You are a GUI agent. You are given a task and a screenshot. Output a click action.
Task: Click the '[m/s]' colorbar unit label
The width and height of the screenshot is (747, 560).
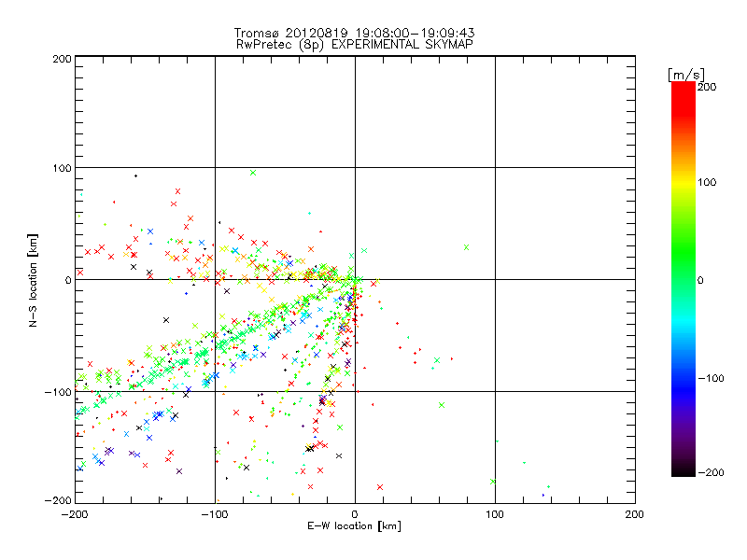686,75
